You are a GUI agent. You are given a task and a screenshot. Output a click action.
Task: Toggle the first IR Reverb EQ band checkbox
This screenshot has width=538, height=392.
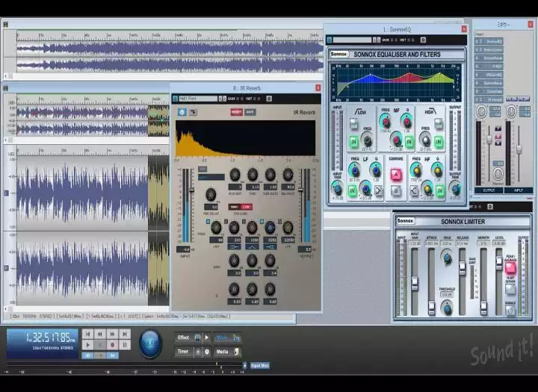[x=208, y=222]
